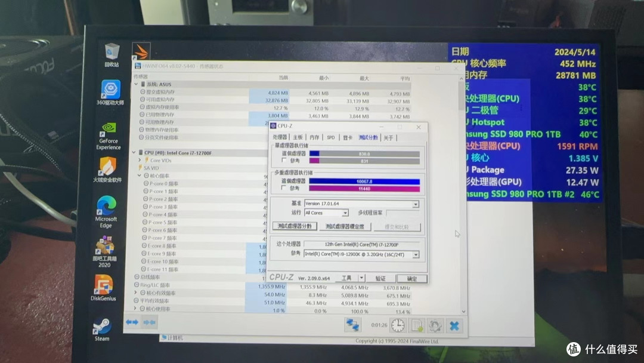Click the 平均 column header in HWiNFO
The image size is (644, 363).
coord(405,78)
